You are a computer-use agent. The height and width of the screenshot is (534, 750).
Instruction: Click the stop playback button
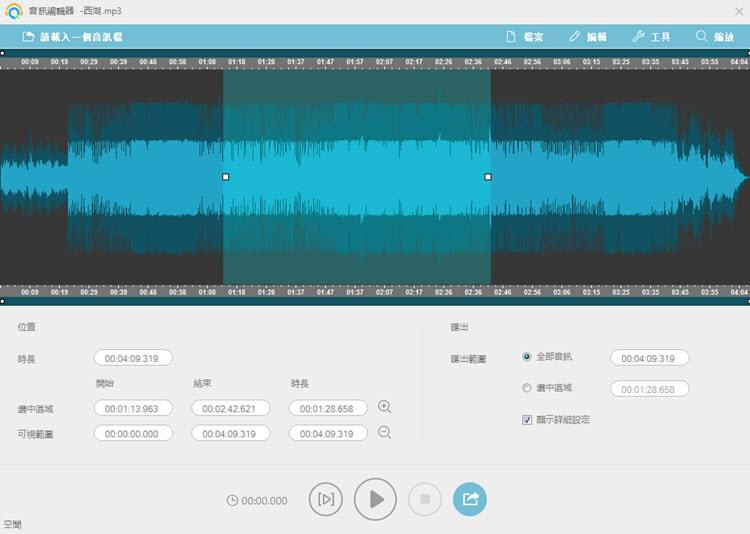[424, 499]
